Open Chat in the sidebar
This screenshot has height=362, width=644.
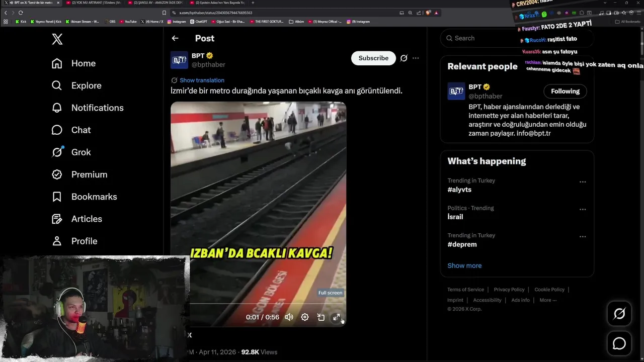coord(71,130)
